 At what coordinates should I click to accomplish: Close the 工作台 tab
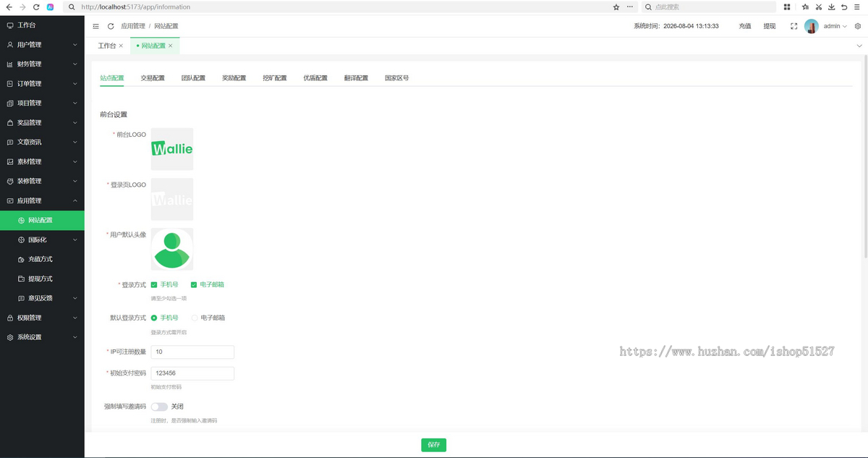pos(121,46)
